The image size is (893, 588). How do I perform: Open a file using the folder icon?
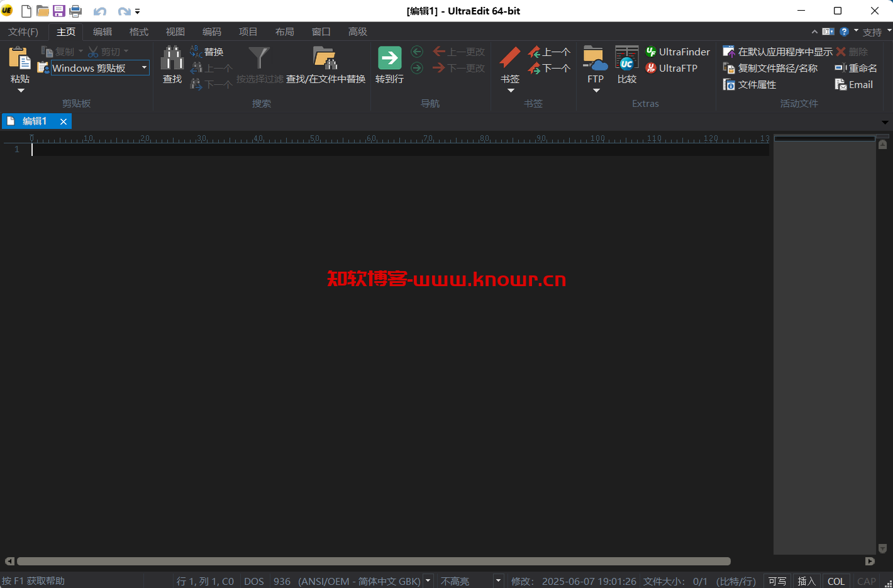click(x=43, y=11)
